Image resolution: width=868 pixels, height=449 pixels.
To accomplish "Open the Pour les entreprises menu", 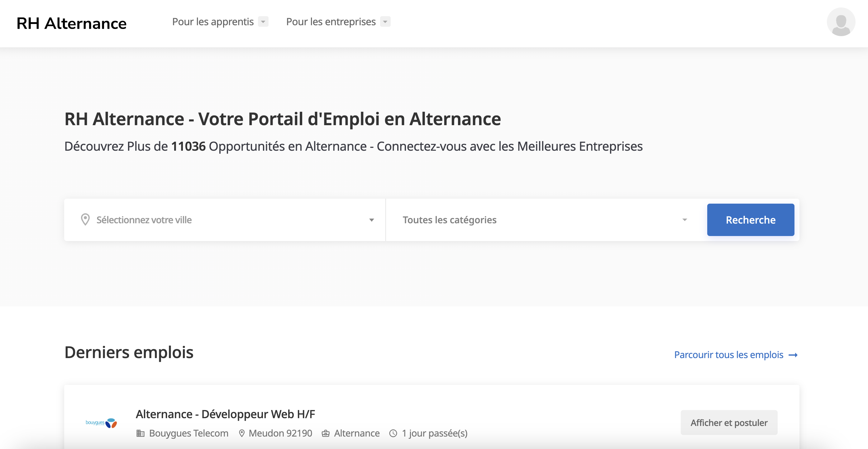I will [x=331, y=21].
